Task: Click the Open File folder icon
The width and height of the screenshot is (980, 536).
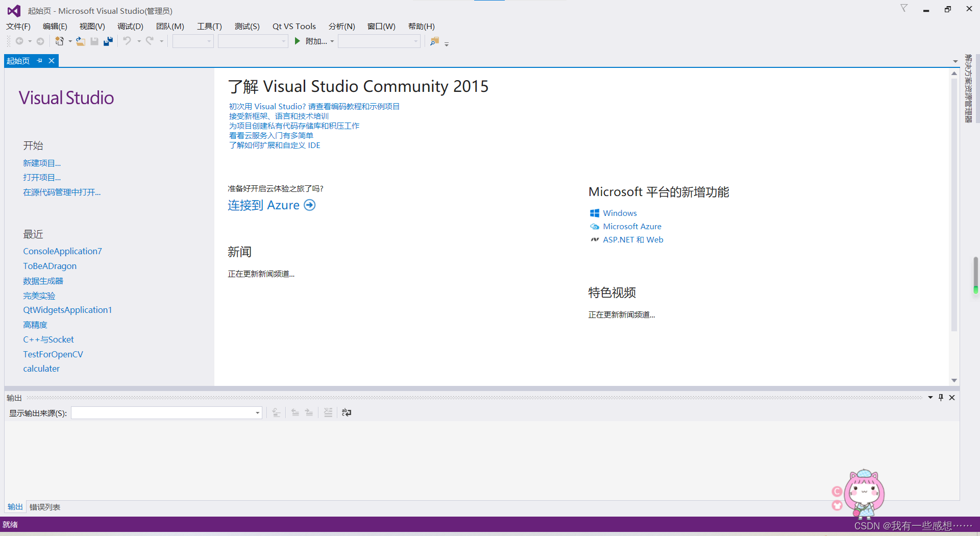Action: click(81, 41)
